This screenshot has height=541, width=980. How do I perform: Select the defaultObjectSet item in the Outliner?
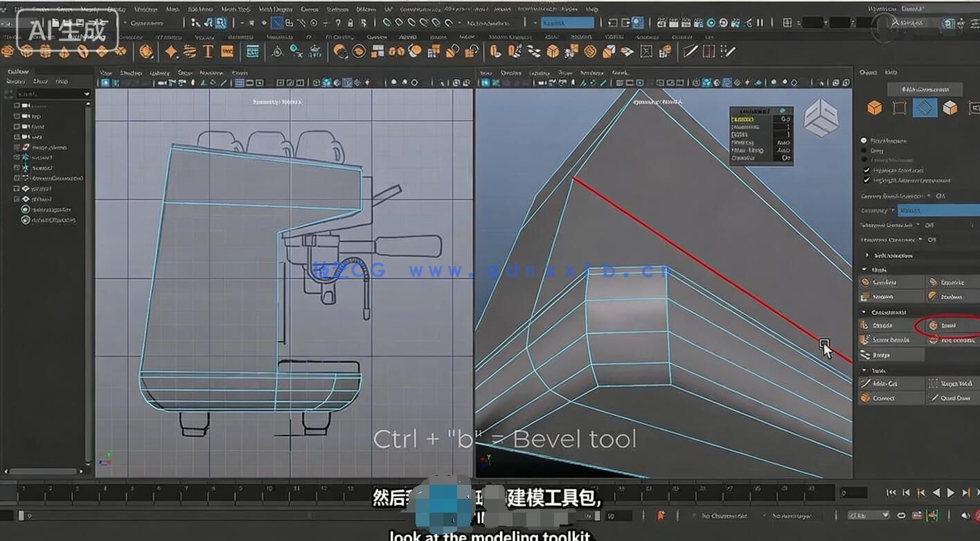pyautogui.click(x=51, y=220)
